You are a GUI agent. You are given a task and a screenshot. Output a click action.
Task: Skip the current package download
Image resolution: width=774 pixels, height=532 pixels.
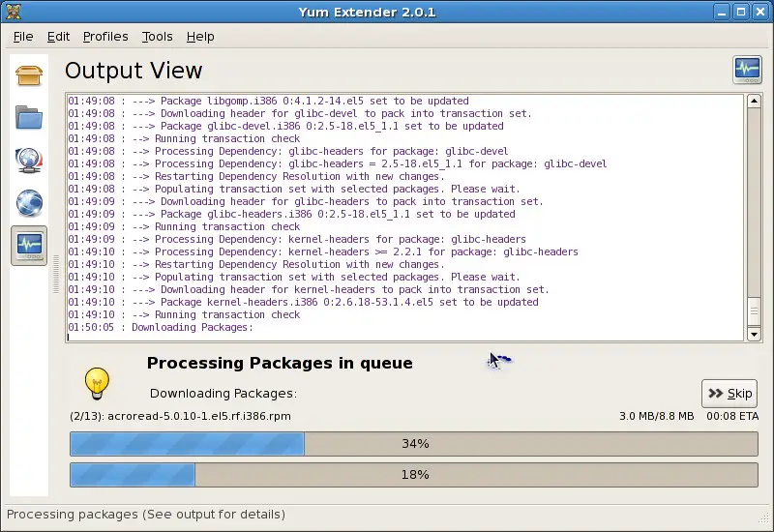pos(729,394)
